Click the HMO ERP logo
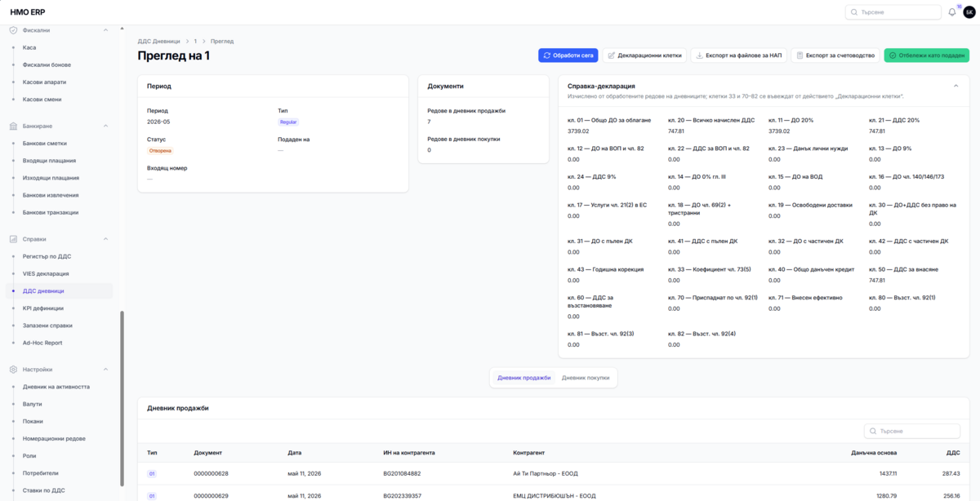The height and width of the screenshot is (501, 980). [x=28, y=12]
